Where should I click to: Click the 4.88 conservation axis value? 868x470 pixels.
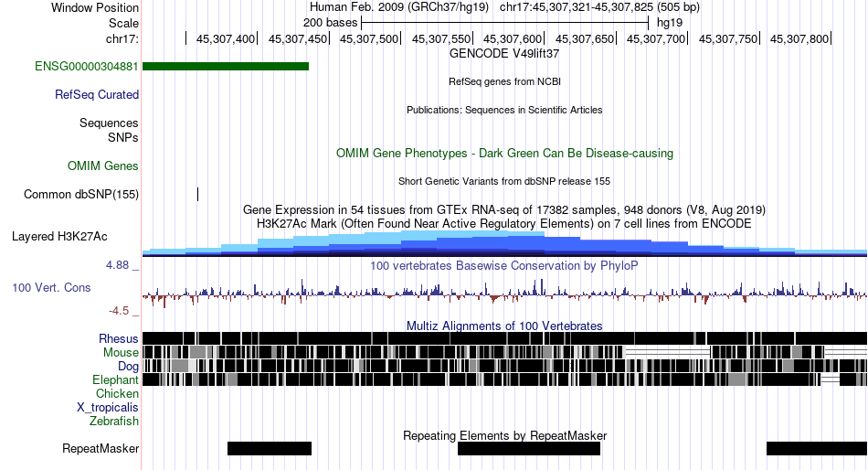click(117, 265)
